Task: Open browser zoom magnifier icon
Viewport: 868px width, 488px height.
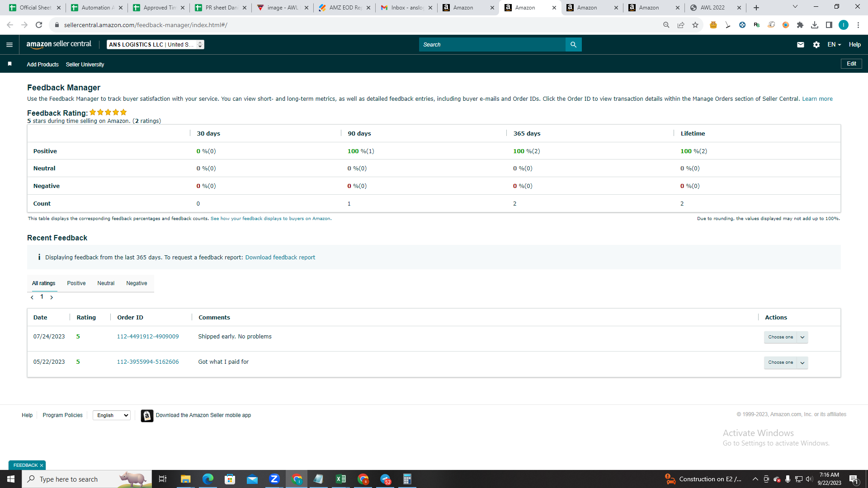Action: pos(666,25)
